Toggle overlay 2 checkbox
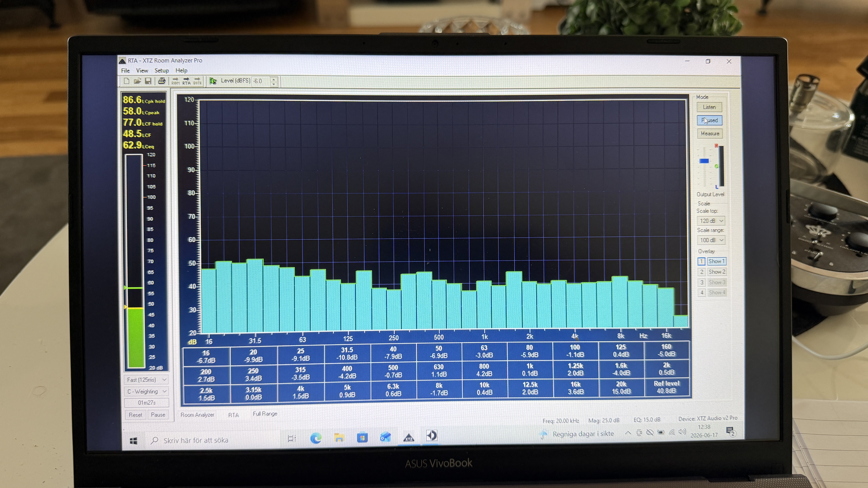 702,272
